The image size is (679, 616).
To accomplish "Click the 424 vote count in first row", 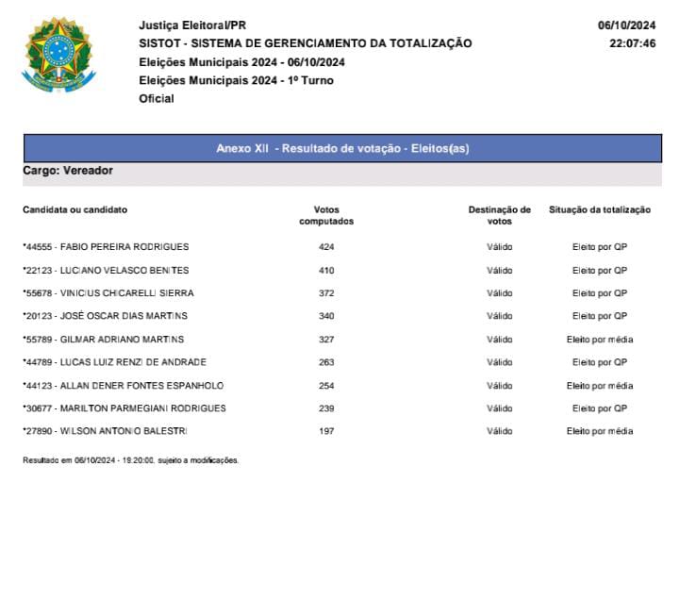I will tap(326, 247).
